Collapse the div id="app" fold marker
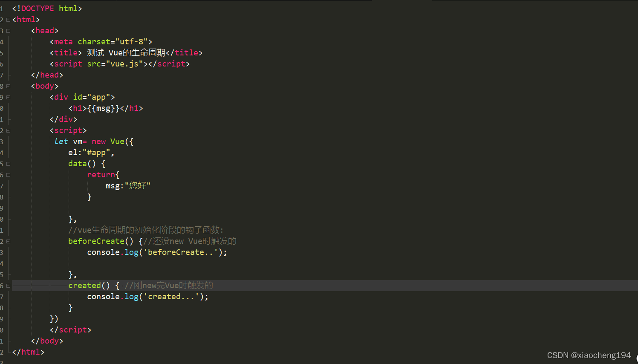638x364 pixels. pyautogui.click(x=8, y=97)
